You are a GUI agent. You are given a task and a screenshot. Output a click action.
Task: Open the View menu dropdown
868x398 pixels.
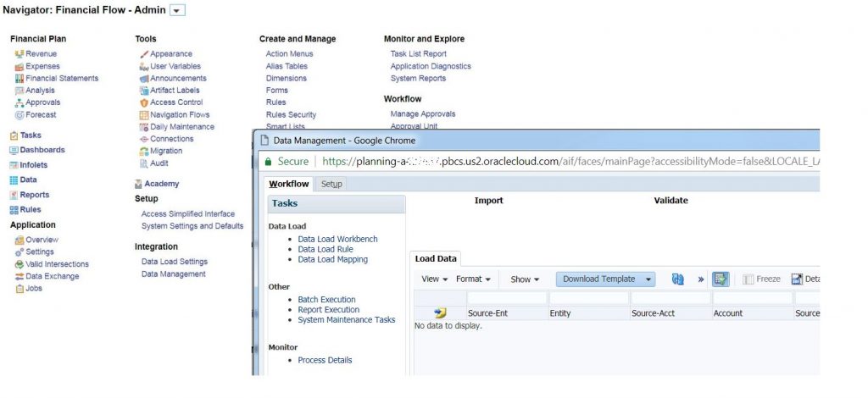pyautogui.click(x=435, y=279)
